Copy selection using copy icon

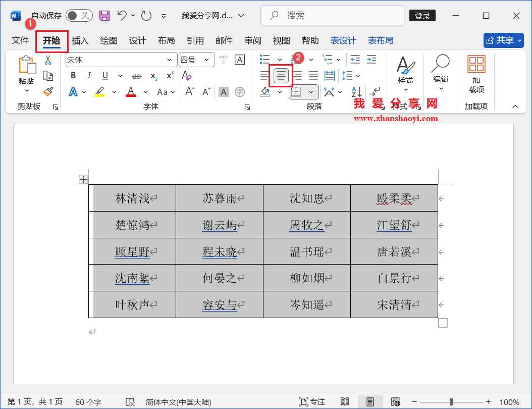[x=48, y=76]
